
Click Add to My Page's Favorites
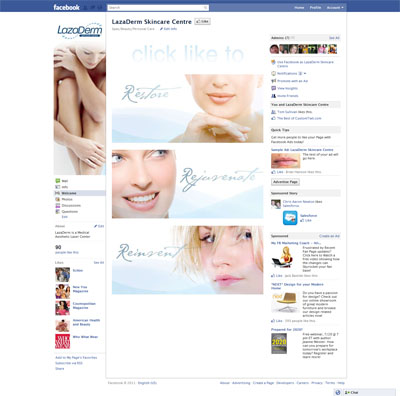76,357
